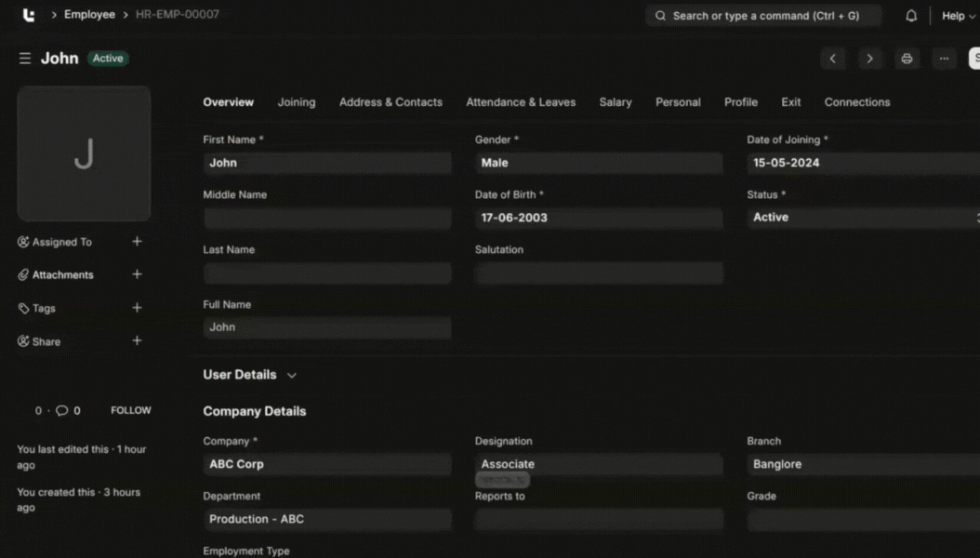
Task: Click the FOLLOW button
Action: (x=130, y=410)
